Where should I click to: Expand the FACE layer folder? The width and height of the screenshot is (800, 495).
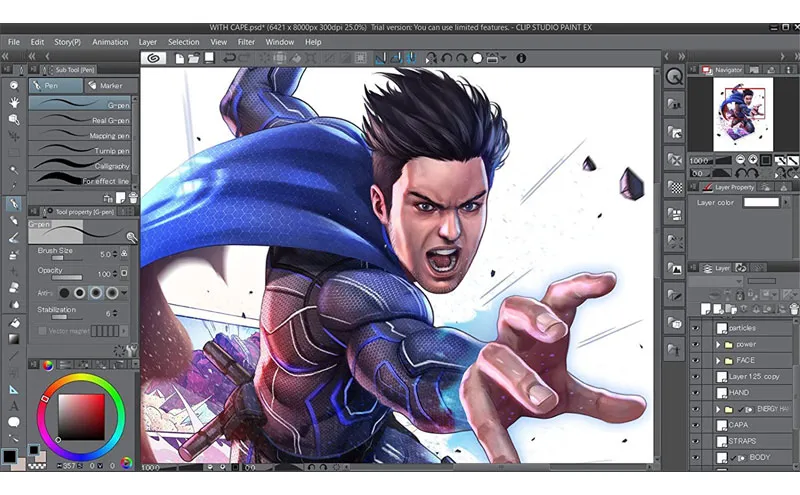(718, 360)
